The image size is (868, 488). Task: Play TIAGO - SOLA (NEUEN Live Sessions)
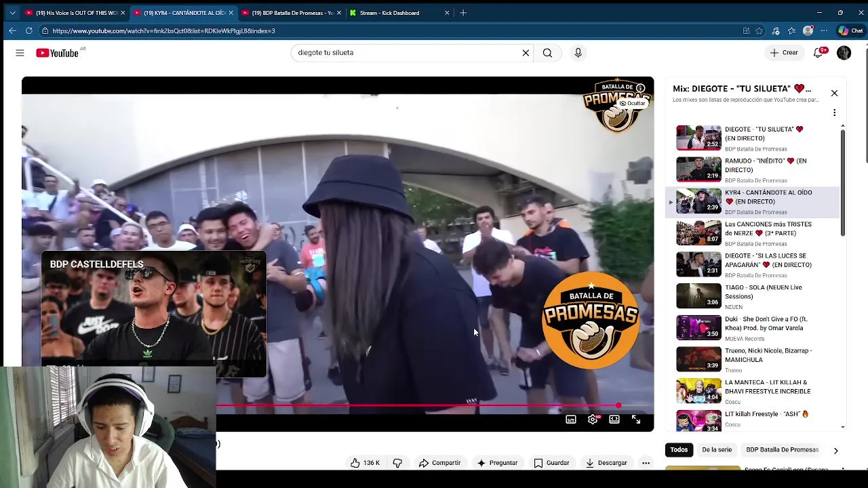click(753, 296)
